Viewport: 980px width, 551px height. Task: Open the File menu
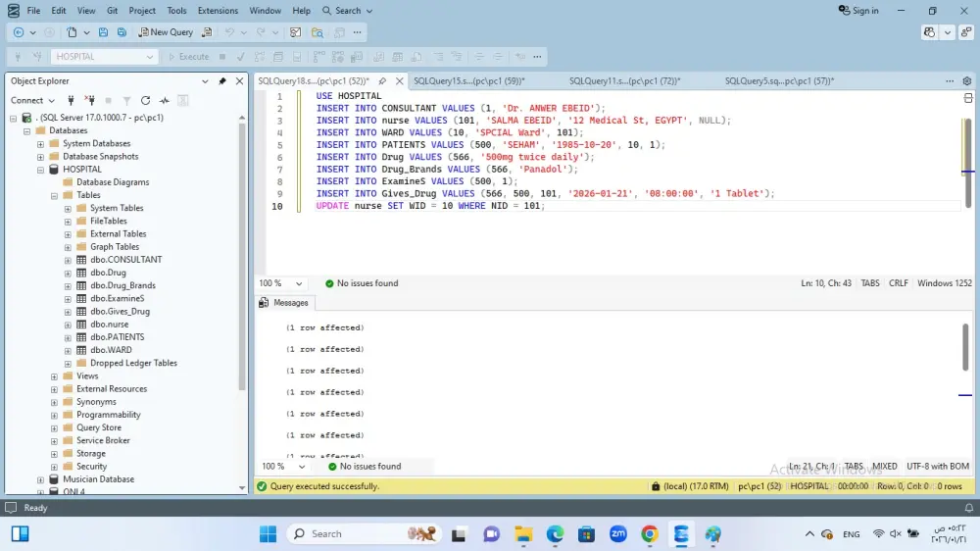coord(33,11)
